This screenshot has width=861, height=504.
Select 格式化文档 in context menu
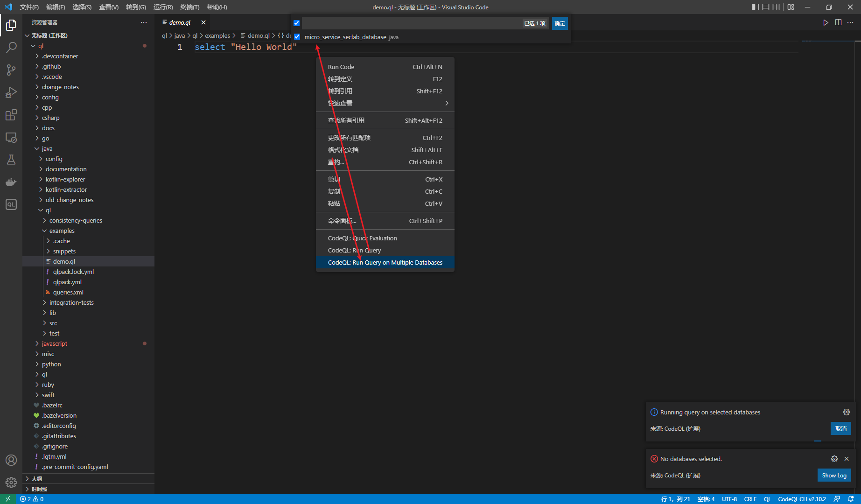coord(385,150)
